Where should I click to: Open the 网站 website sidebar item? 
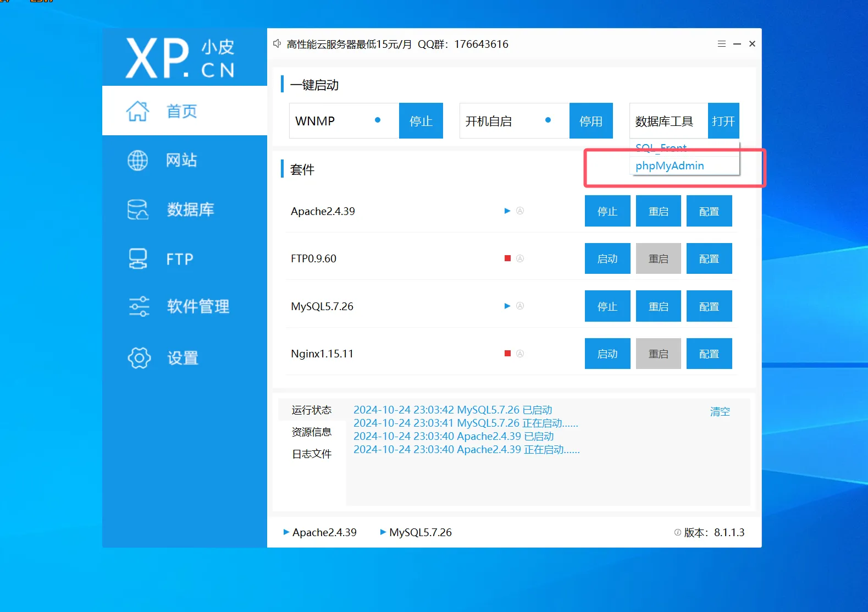(185, 160)
